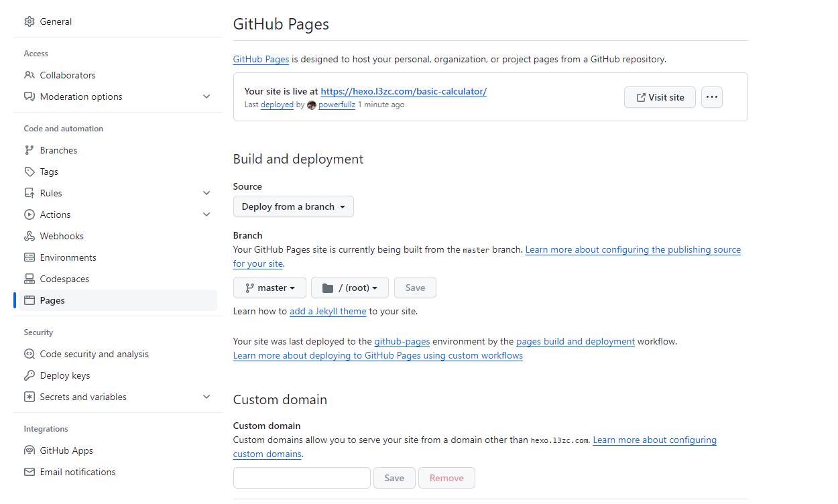Click the Tags icon in sidebar
Screen dimensions: 838x504
(29, 172)
